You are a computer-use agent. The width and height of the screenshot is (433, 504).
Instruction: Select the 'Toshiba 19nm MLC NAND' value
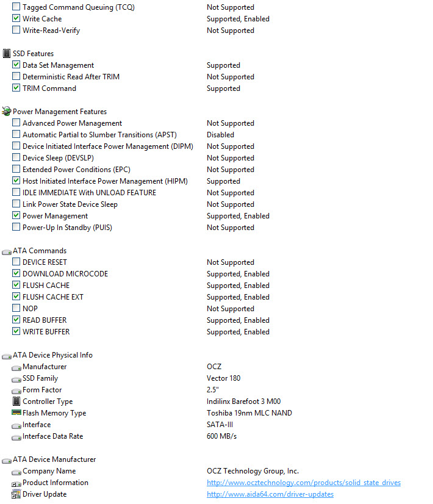point(249,413)
